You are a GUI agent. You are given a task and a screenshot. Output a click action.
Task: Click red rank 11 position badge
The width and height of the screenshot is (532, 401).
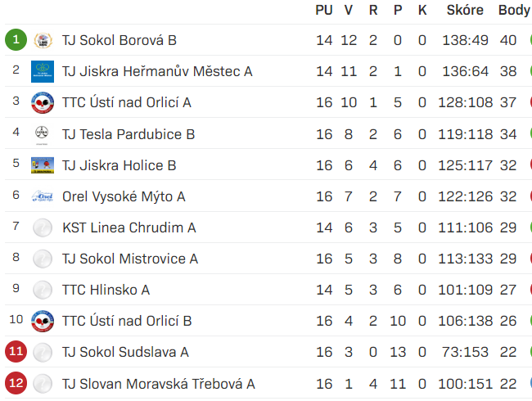point(16,352)
